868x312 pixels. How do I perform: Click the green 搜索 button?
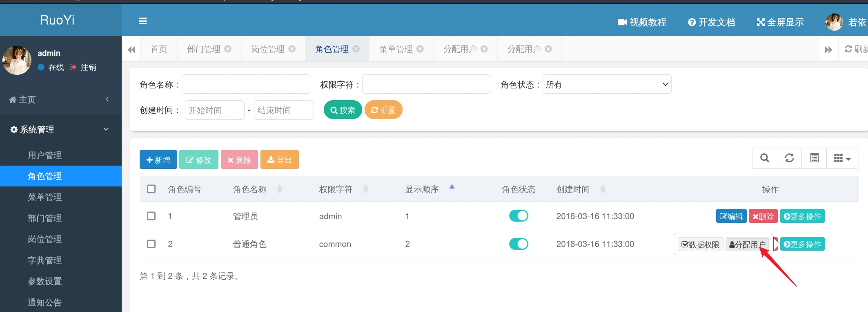(x=343, y=110)
